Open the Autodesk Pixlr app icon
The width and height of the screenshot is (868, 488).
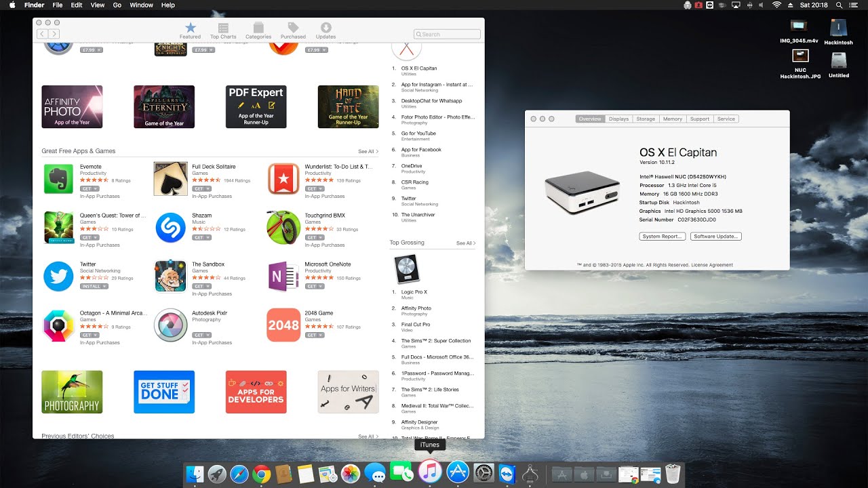pos(171,325)
